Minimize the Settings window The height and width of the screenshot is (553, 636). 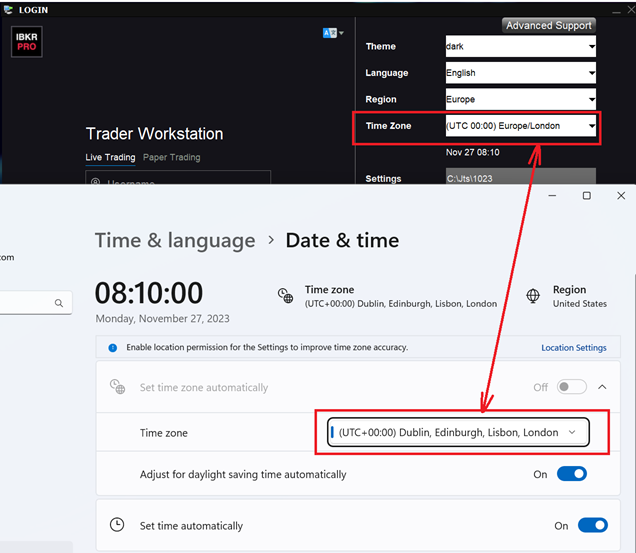coord(552,196)
